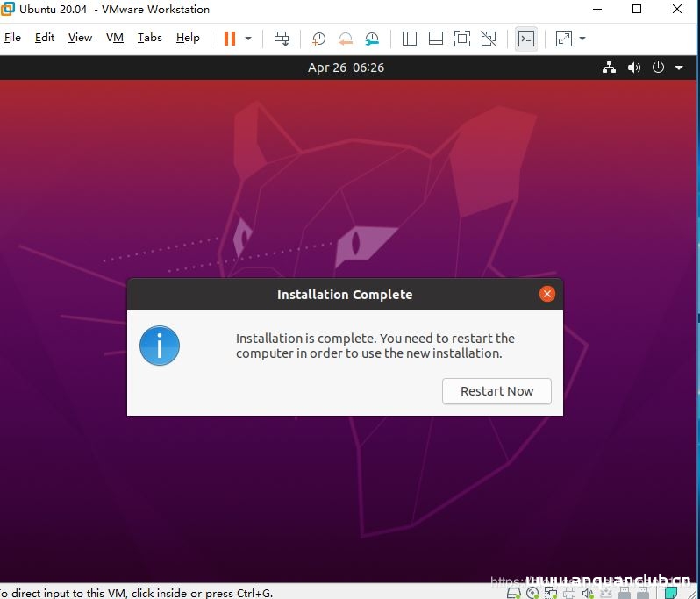Enter full screen mode
This screenshot has height=599, width=700.
click(x=462, y=39)
